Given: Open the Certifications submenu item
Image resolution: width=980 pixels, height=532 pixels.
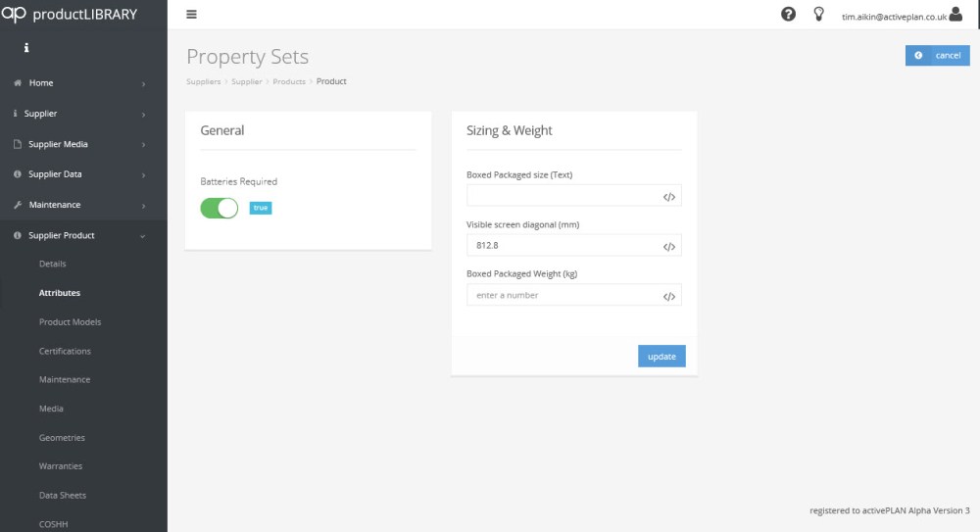Looking at the screenshot, I should [x=65, y=351].
